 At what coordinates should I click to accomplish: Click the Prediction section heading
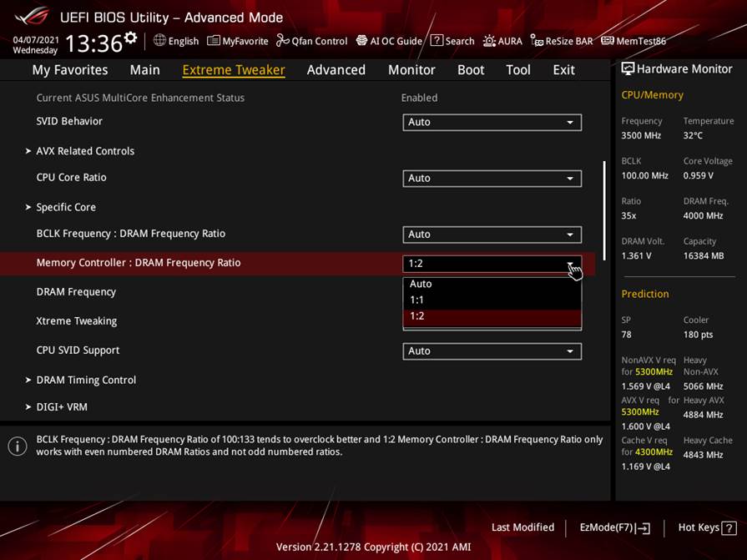click(645, 295)
